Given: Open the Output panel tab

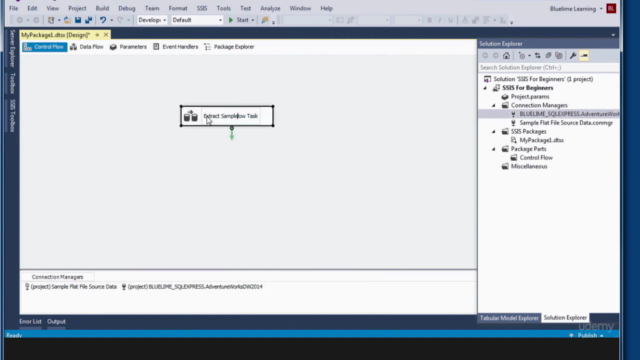Looking at the screenshot, I should click(x=56, y=322).
